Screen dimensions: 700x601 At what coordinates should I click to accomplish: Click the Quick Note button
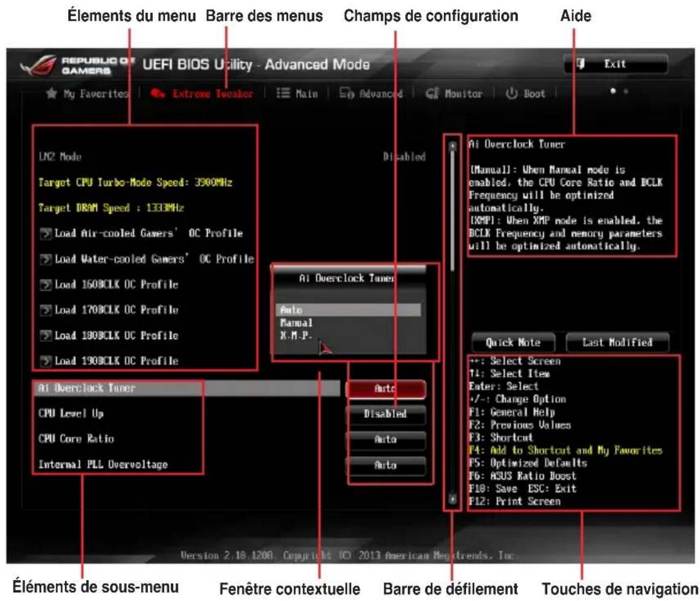513,343
